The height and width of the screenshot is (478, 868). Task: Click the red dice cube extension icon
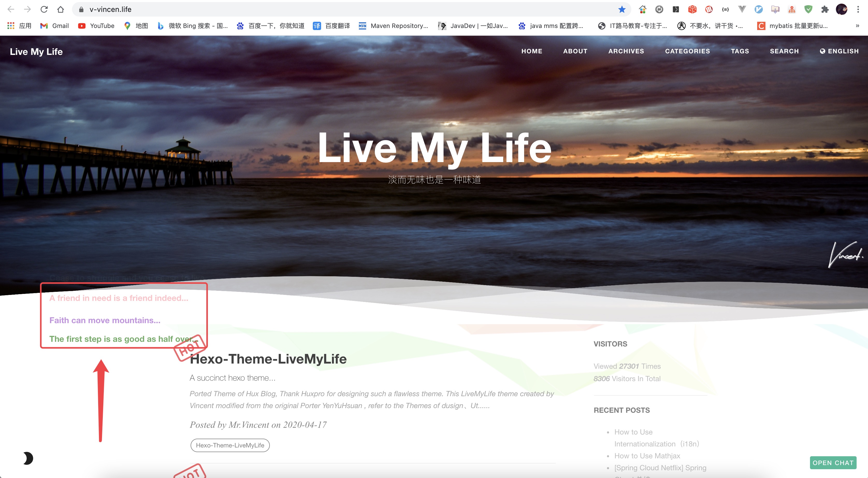pos(692,9)
